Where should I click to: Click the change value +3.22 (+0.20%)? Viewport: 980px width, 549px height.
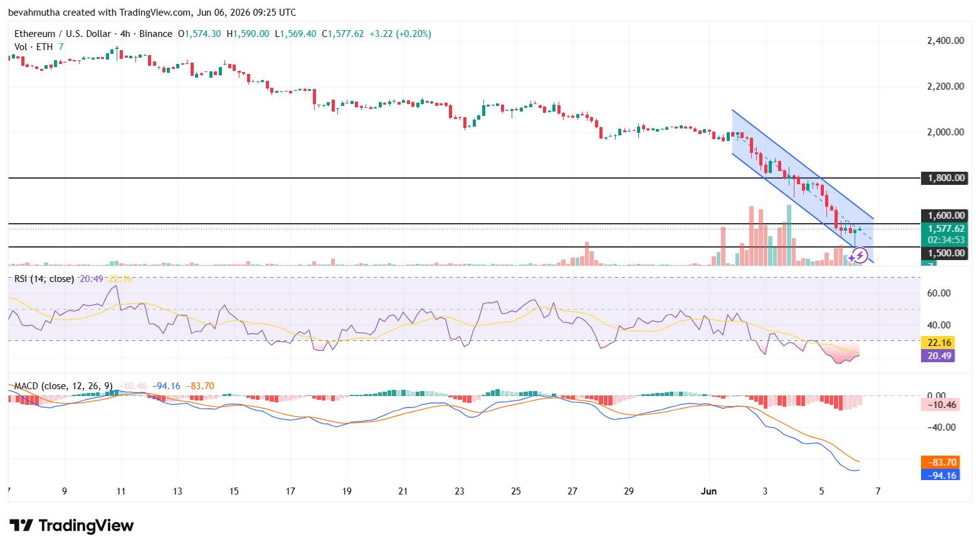[x=400, y=34]
